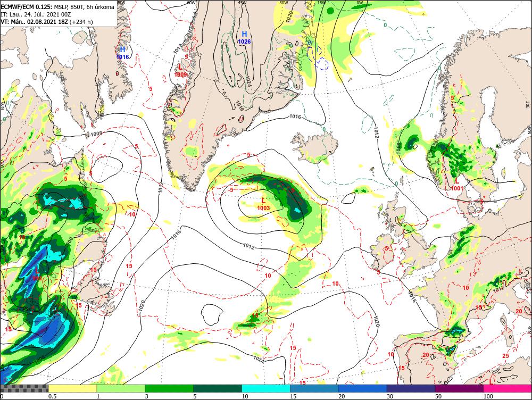Image resolution: width=532 pixels, height=400 pixels.
Task: Click the pink 100+ legend swatch
Action: click(508, 388)
